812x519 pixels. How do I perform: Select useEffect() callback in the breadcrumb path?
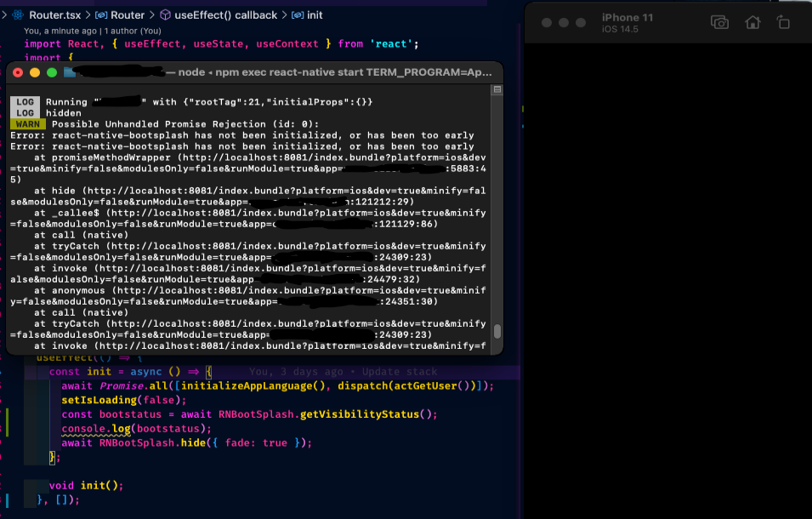(x=225, y=15)
